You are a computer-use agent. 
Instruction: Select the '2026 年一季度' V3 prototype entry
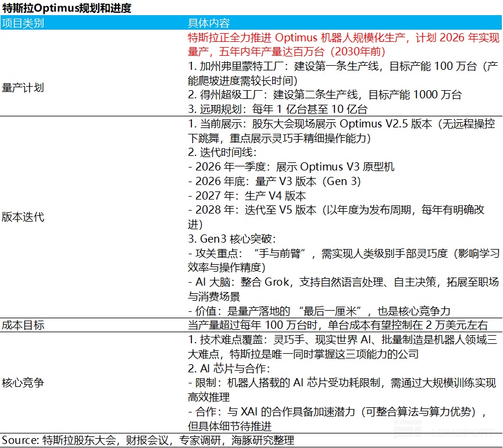coord(291,167)
